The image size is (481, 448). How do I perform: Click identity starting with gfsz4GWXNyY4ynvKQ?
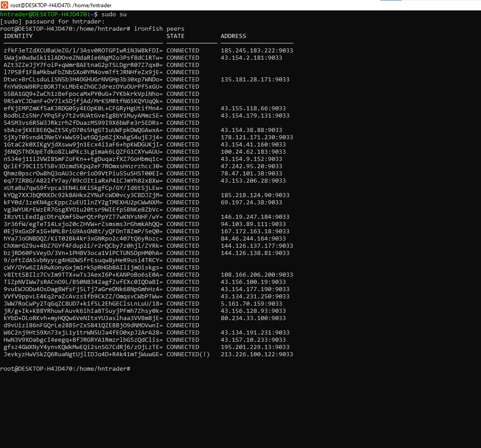[x=83, y=347]
